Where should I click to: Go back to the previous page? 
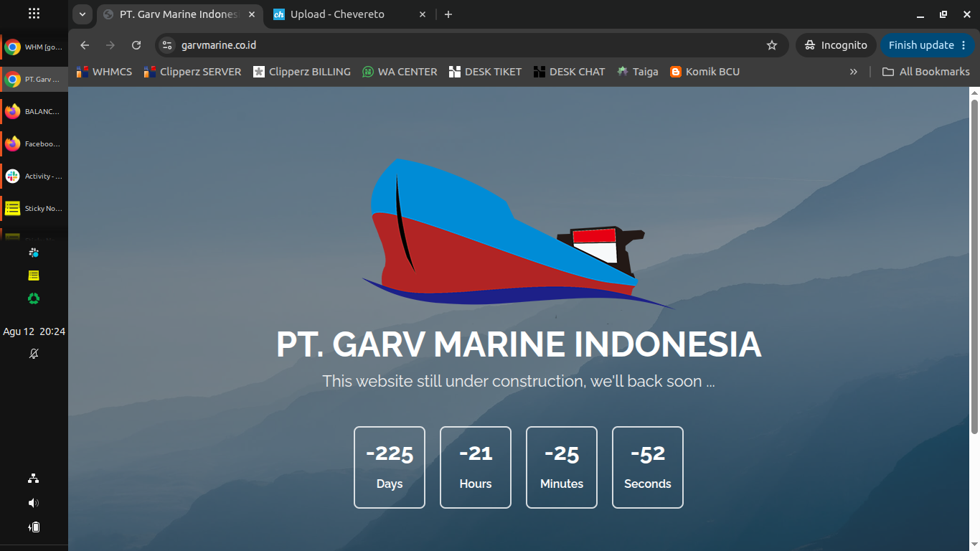pos(85,45)
